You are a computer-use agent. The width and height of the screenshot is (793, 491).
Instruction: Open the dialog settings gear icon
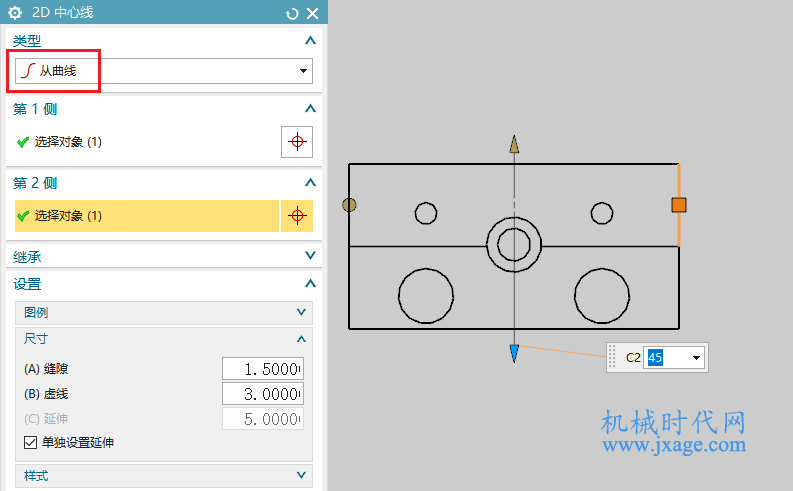click(x=15, y=13)
